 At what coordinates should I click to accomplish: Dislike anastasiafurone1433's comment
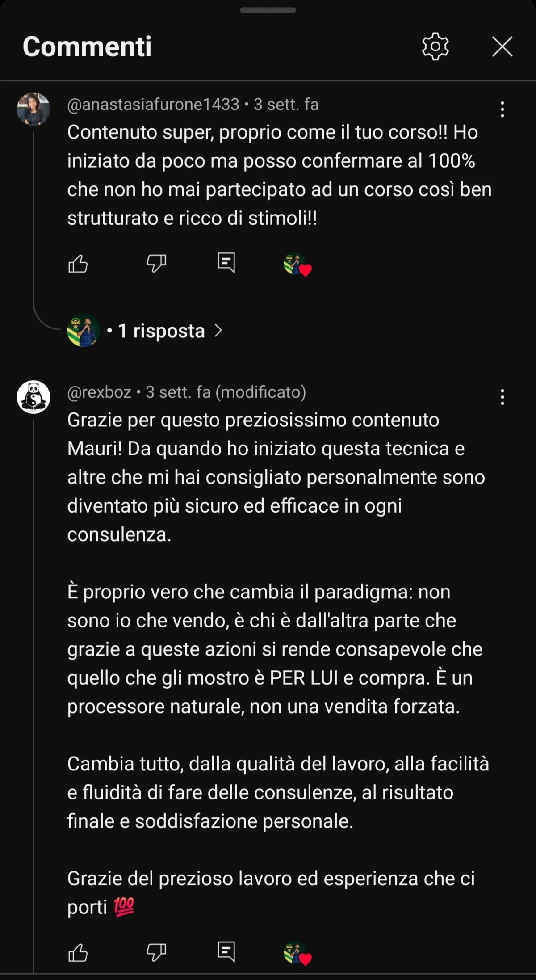click(156, 264)
